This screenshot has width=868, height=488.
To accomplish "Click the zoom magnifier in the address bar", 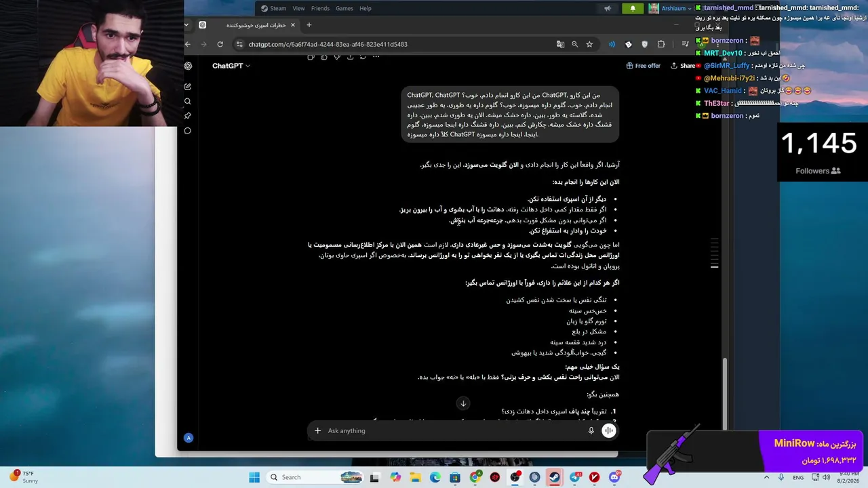I will [x=574, y=44].
